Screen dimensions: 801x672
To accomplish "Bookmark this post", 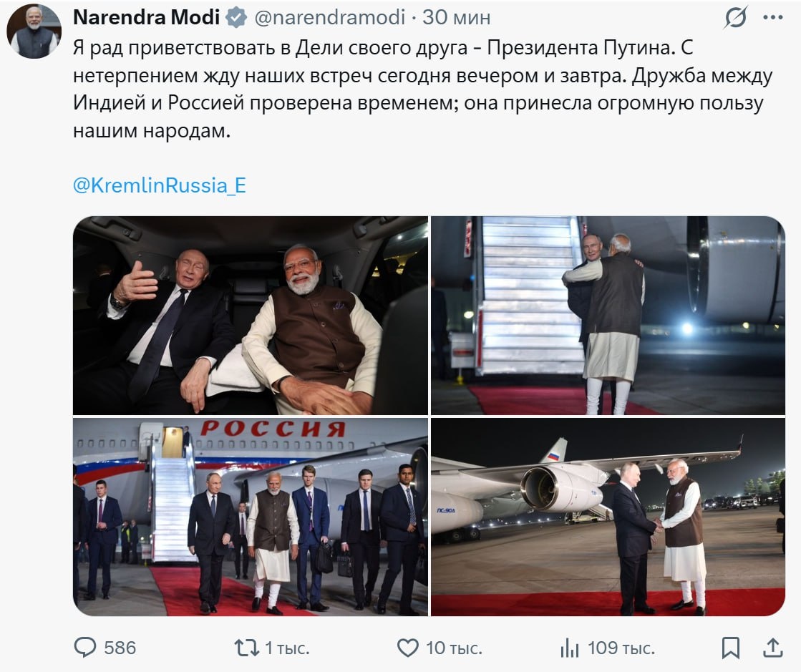I will (x=731, y=648).
